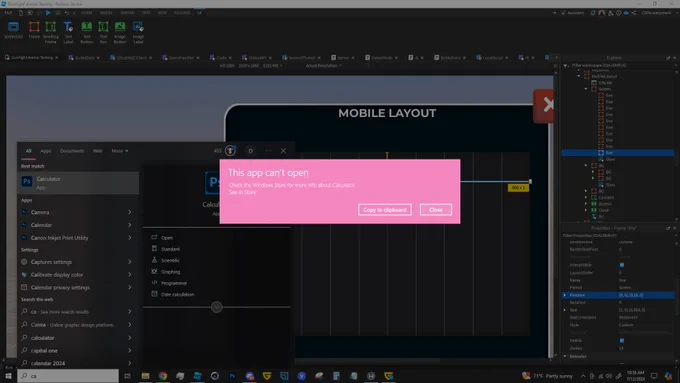Screen dimensions: 680x383
Task: Switch to the BulletData script tab
Action: 85,58
